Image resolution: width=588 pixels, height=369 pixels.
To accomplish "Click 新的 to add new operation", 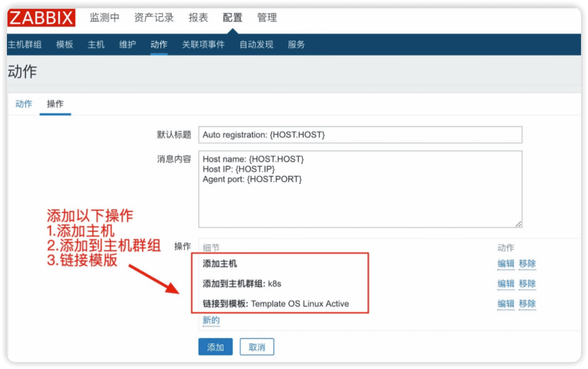I will [x=211, y=320].
